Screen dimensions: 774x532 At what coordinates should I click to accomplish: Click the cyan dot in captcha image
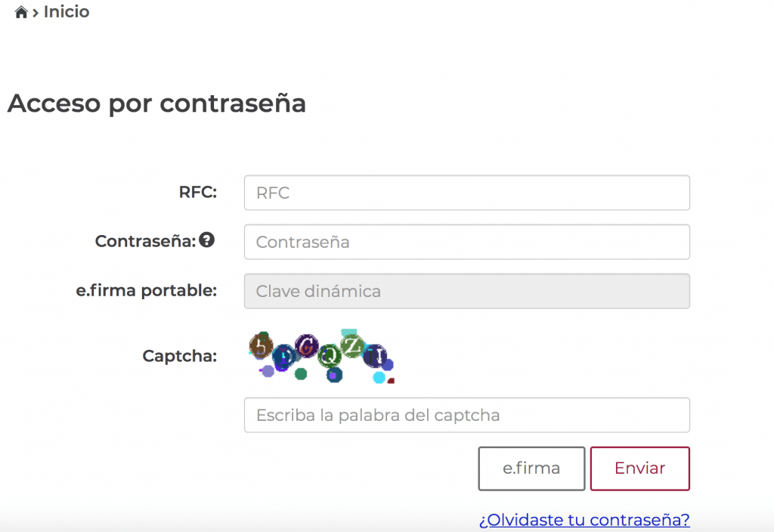pos(379,378)
